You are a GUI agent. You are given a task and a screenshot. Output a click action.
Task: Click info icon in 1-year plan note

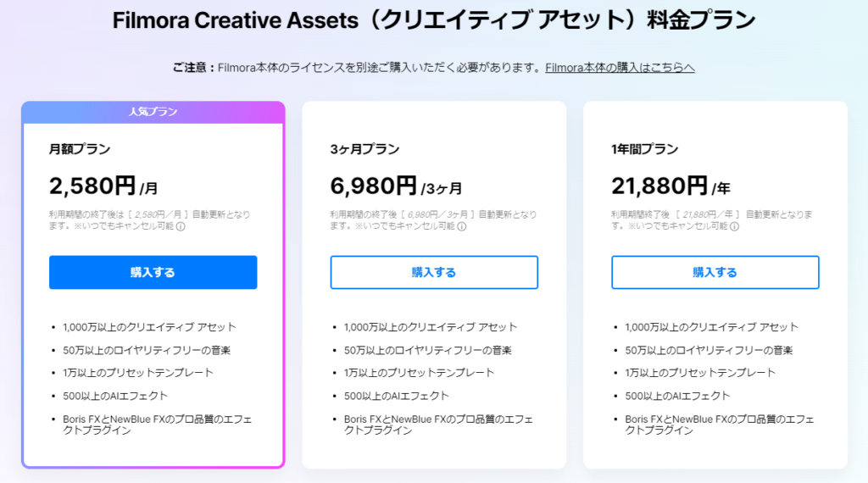pos(735,226)
